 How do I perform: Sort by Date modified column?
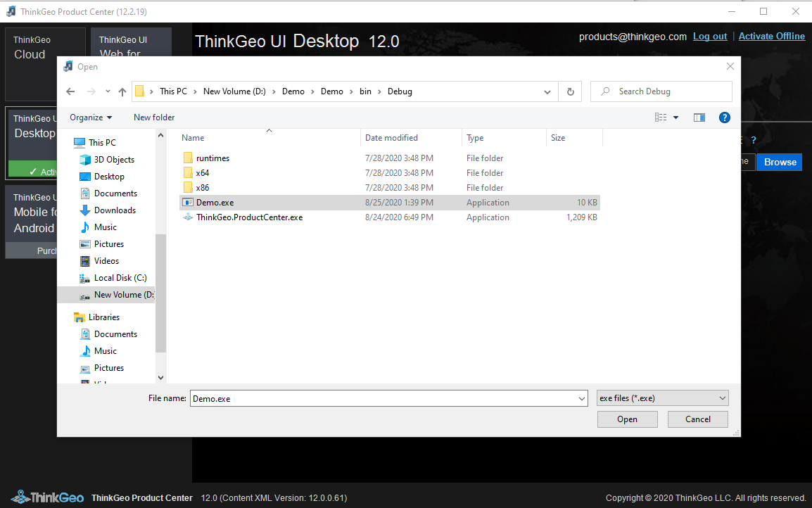(x=411, y=138)
